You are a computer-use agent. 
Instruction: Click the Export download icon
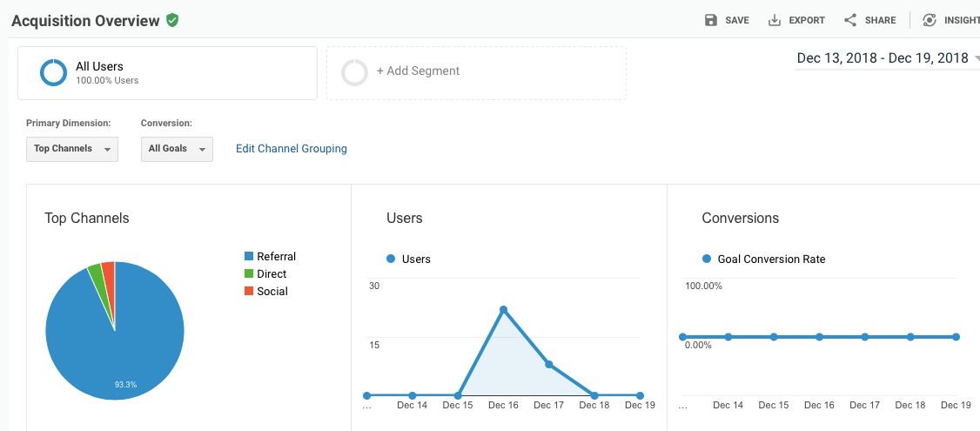coord(775,20)
